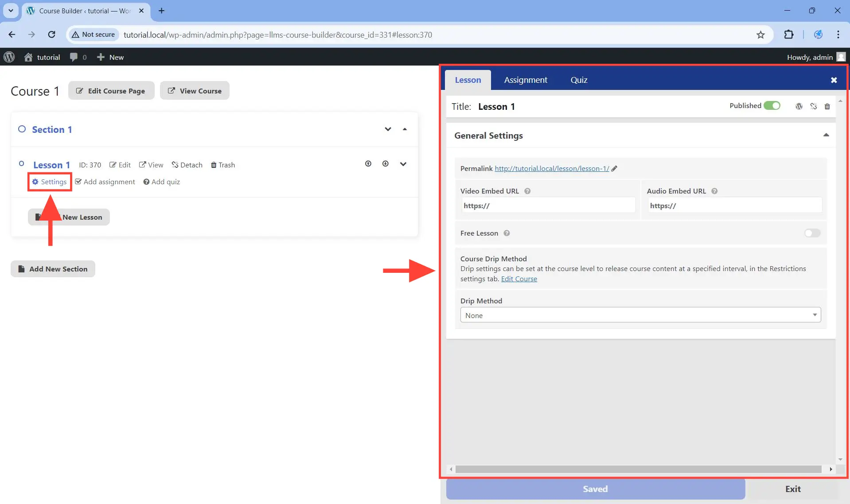Trash Lesson 1
This screenshot has width=850, height=504.
click(x=223, y=165)
